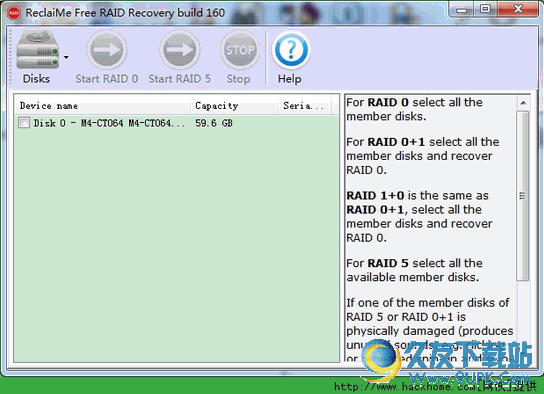Viewport: 544px width, 394px height.
Task: Click the help panel scroll up arrow
Action: [523, 103]
